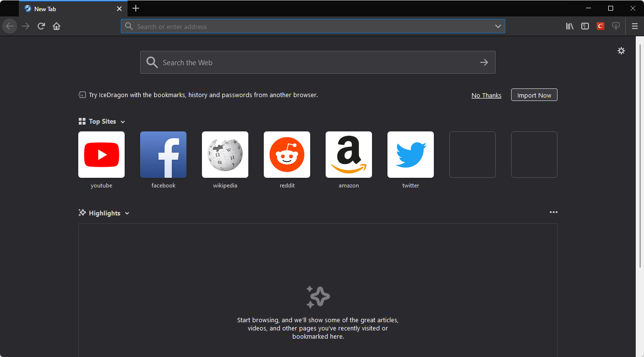
Task: Open the twitter top site tile
Action: (x=411, y=155)
